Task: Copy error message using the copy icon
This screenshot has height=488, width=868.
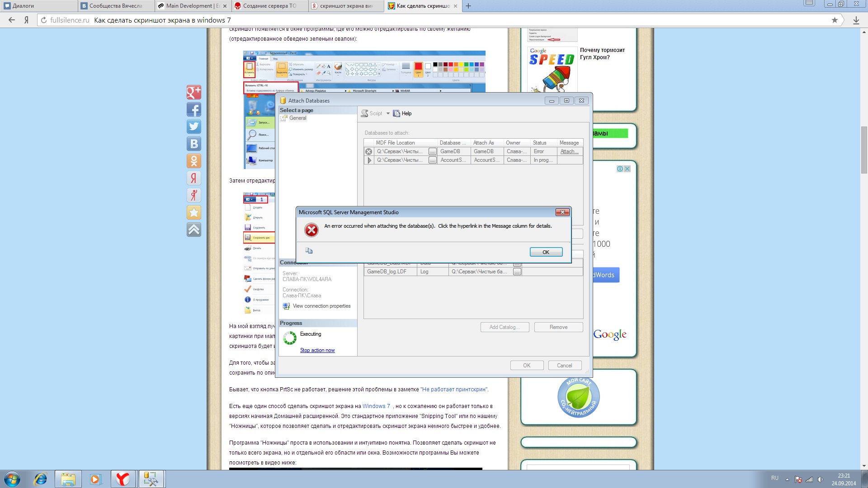Action: click(309, 251)
